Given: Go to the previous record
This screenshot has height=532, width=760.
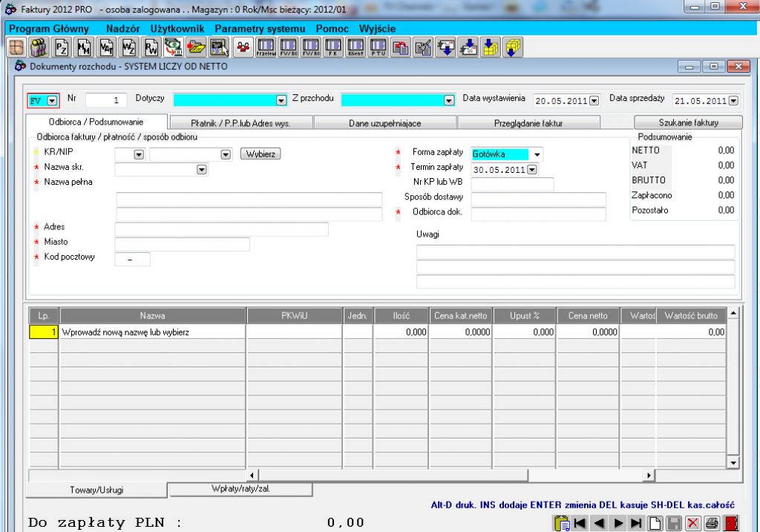Looking at the screenshot, I should (599, 523).
